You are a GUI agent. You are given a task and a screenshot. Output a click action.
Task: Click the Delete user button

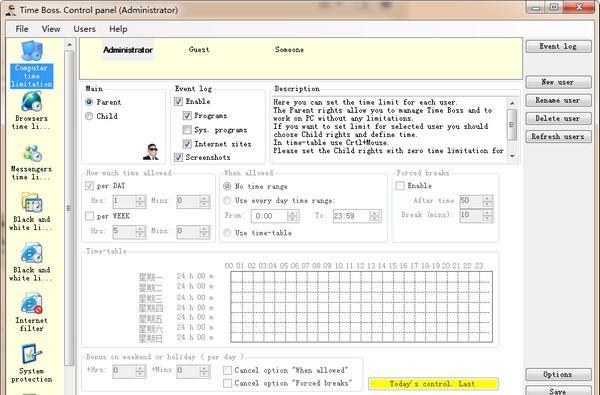point(558,118)
